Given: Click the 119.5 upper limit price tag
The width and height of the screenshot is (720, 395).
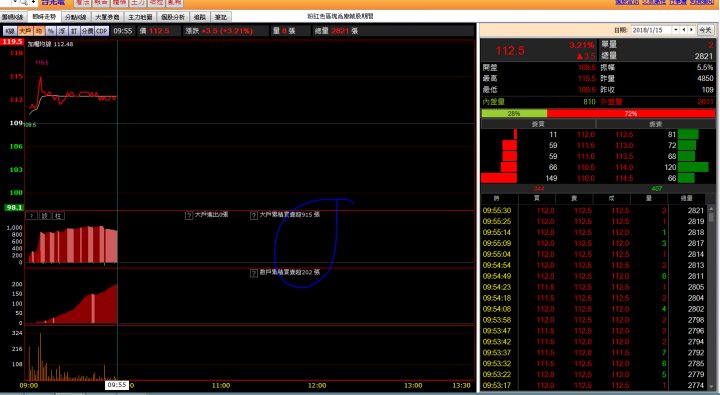Looking at the screenshot, I should tap(12, 42).
